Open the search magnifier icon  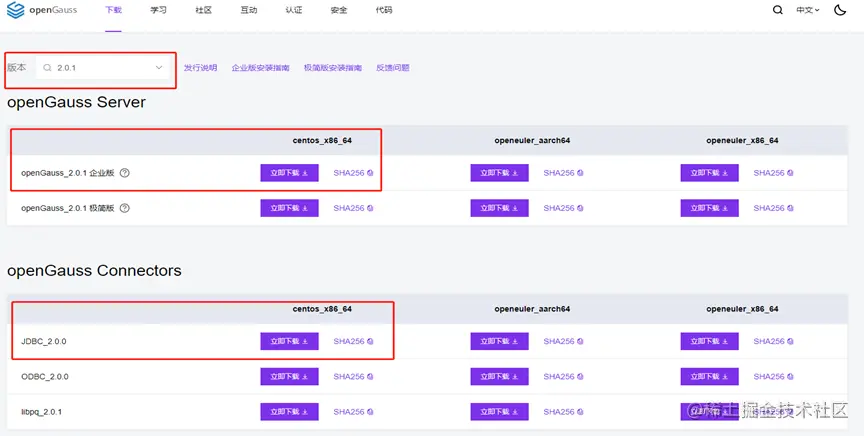click(778, 10)
